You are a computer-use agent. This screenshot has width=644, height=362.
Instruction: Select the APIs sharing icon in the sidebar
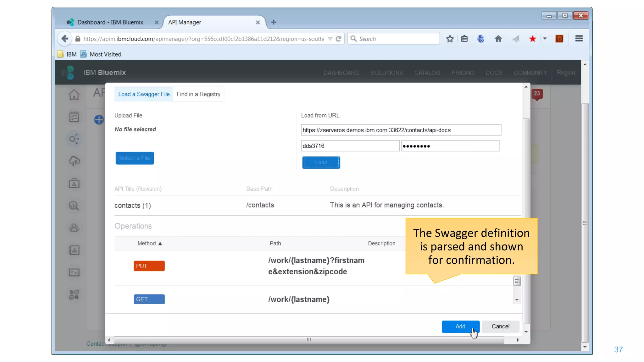coord(74,139)
